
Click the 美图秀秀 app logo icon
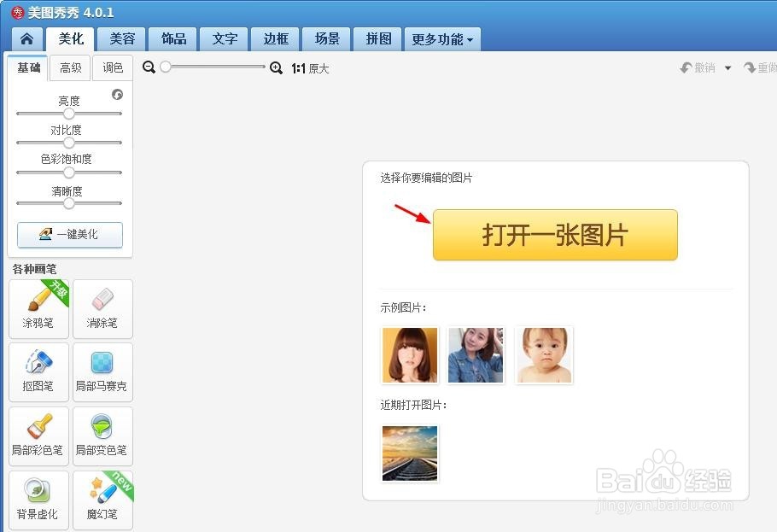18,13
